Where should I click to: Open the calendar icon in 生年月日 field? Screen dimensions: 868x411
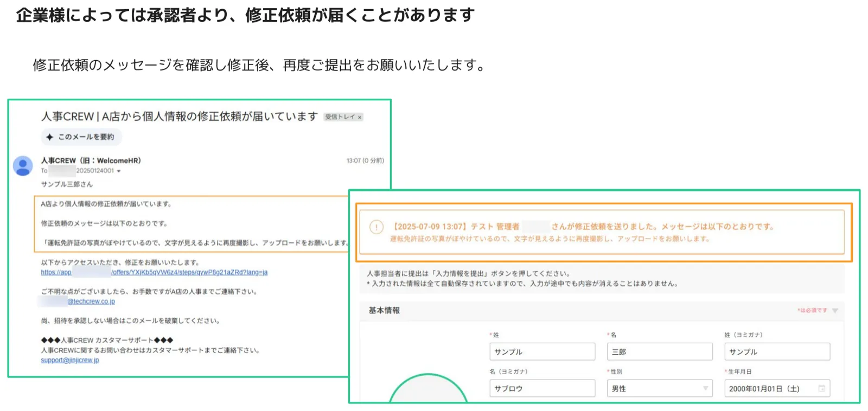[x=821, y=388]
